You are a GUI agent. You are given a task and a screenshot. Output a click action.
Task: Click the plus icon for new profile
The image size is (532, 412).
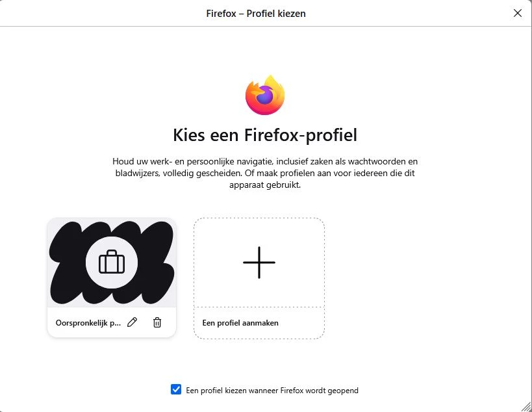coord(259,263)
